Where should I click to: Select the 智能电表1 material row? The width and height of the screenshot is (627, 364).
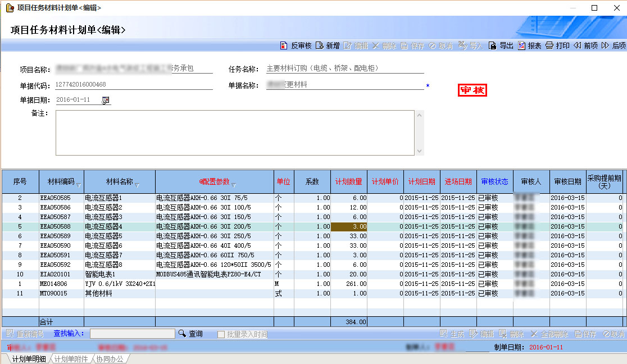coord(100,274)
